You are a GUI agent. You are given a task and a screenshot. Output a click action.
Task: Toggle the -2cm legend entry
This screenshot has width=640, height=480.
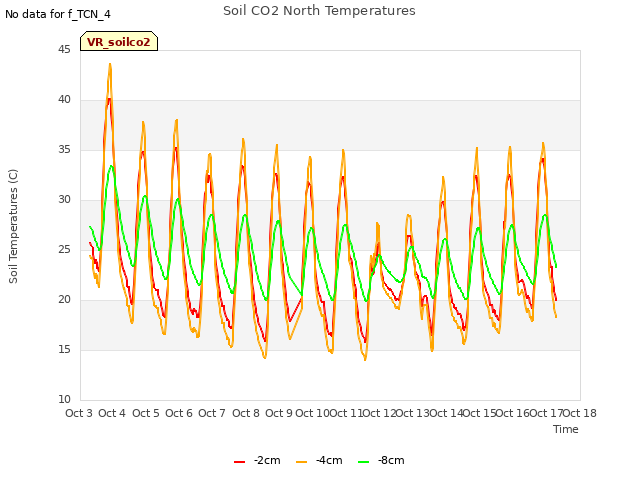[257, 460]
